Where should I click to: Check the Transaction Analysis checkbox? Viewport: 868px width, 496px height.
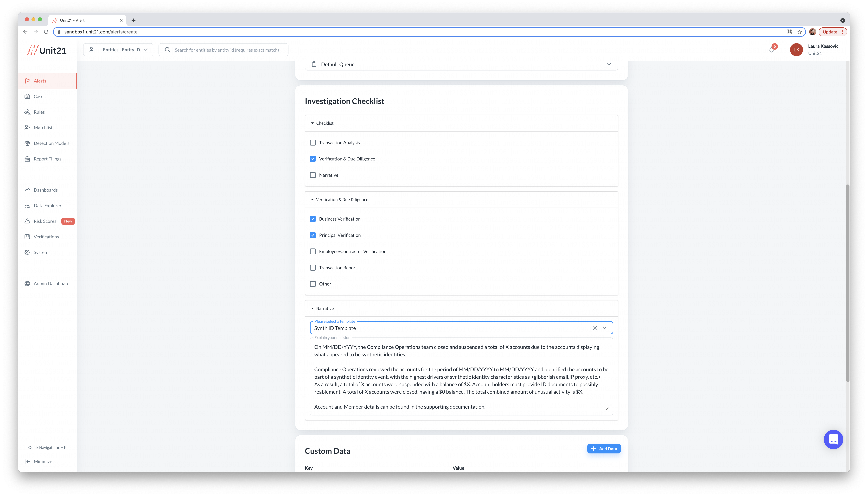point(313,143)
